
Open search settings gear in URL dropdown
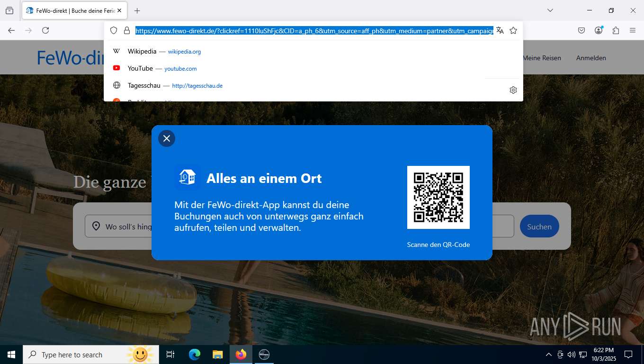[513, 90]
